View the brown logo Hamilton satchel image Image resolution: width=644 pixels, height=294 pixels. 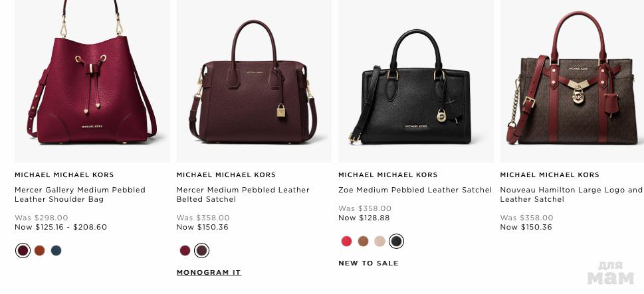pos(572,81)
